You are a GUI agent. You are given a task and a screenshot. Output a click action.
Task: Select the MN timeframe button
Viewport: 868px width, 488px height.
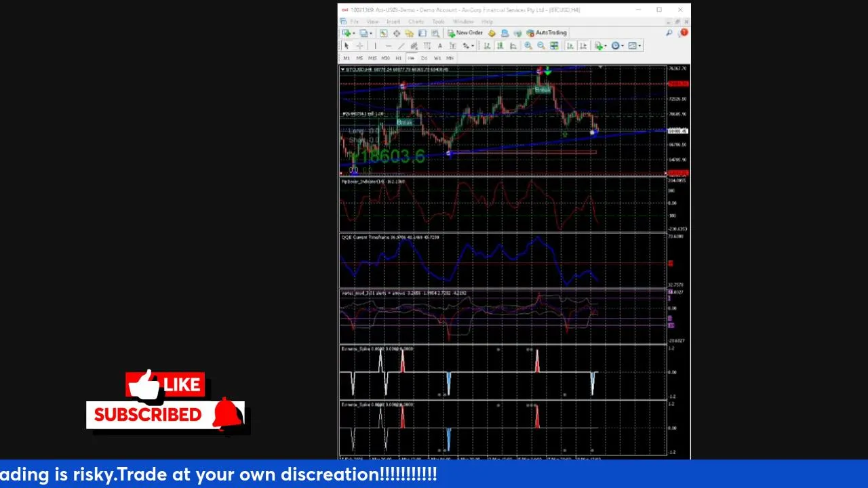pos(450,58)
